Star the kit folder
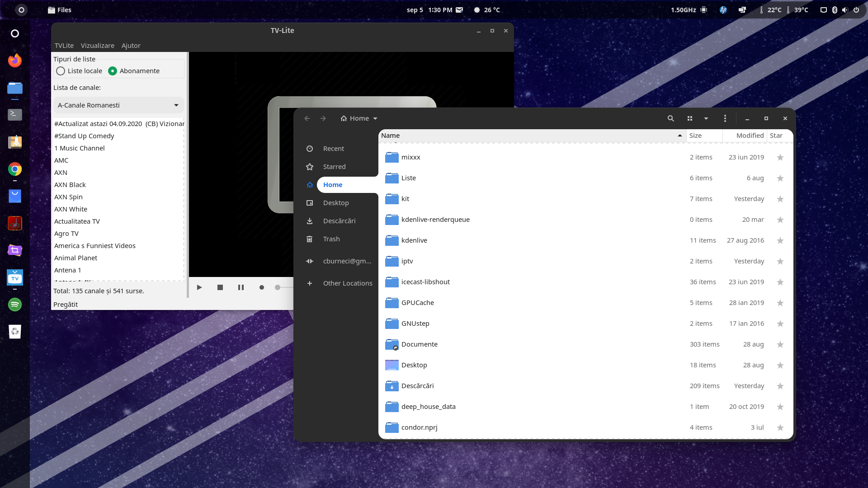This screenshot has height=488, width=868. 780,199
